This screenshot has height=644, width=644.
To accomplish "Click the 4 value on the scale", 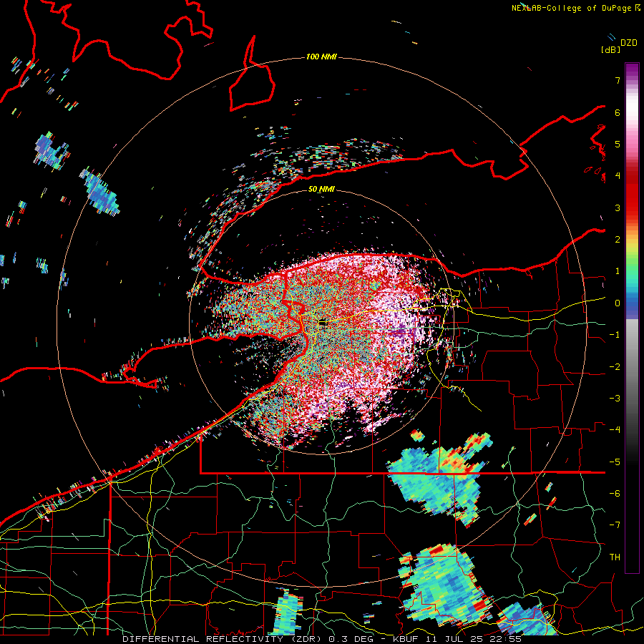I will pyautogui.click(x=618, y=176).
